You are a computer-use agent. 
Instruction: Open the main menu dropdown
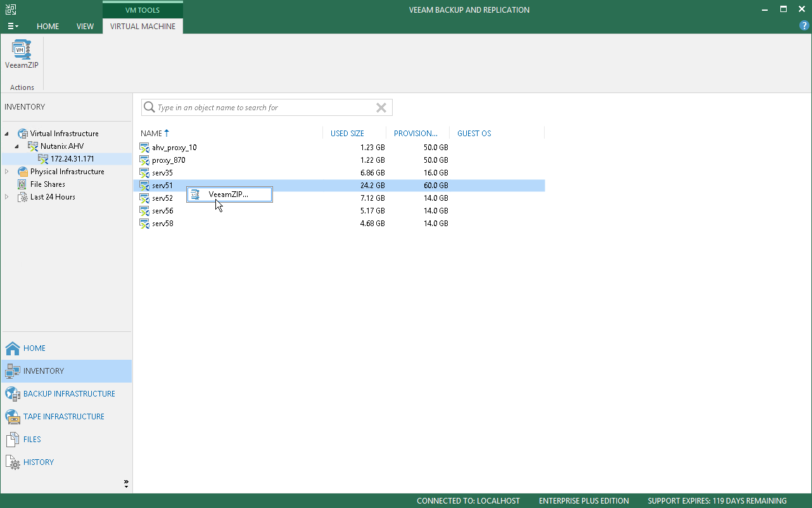click(13, 27)
